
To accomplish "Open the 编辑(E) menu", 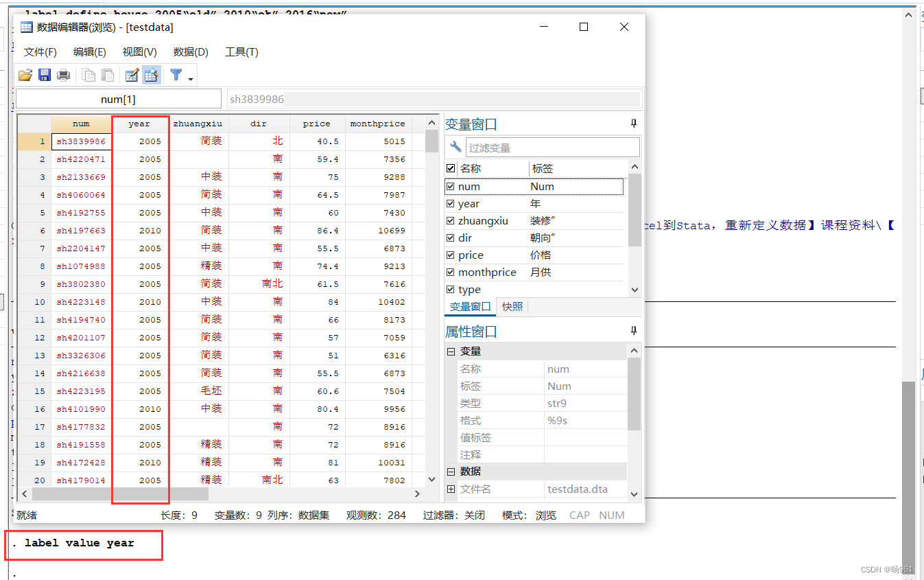I will click(90, 52).
